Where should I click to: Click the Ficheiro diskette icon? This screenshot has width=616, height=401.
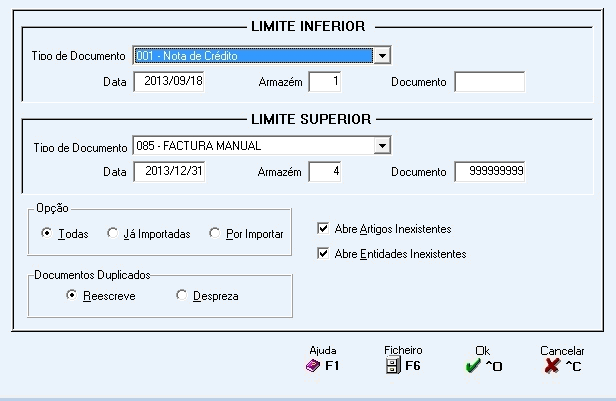[393, 366]
